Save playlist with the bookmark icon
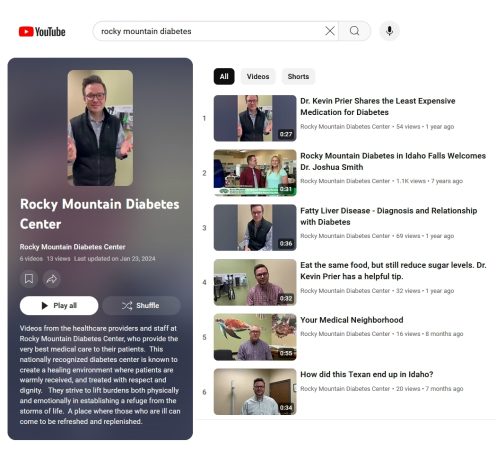 point(29,279)
